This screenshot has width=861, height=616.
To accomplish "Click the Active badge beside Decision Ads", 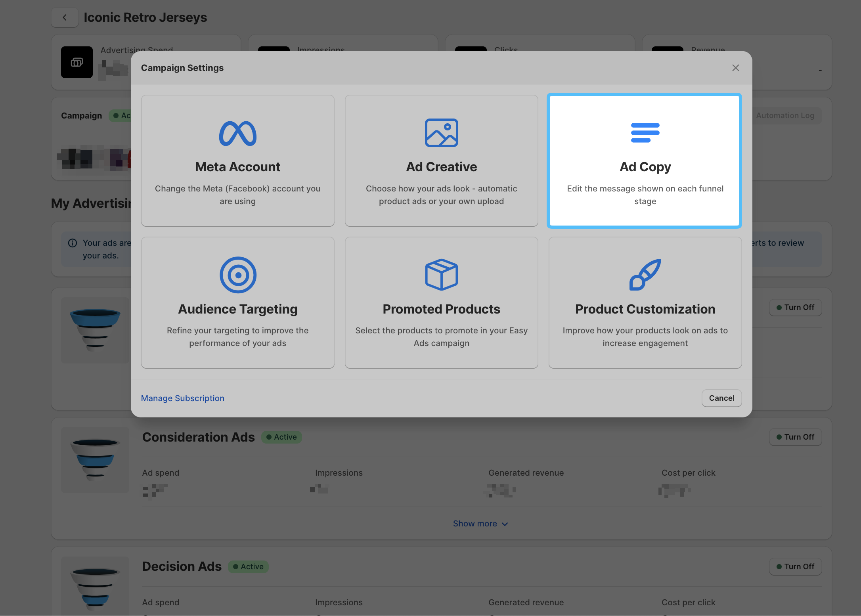I will (248, 566).
